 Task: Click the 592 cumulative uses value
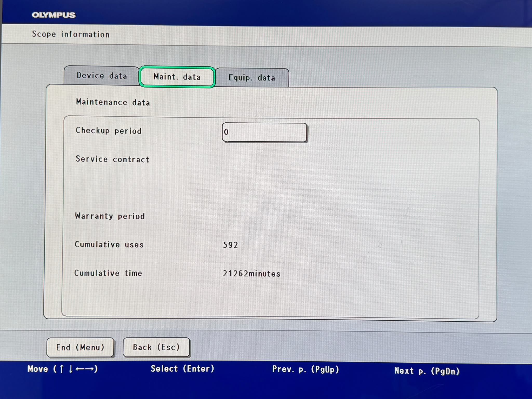coord(230,245)
